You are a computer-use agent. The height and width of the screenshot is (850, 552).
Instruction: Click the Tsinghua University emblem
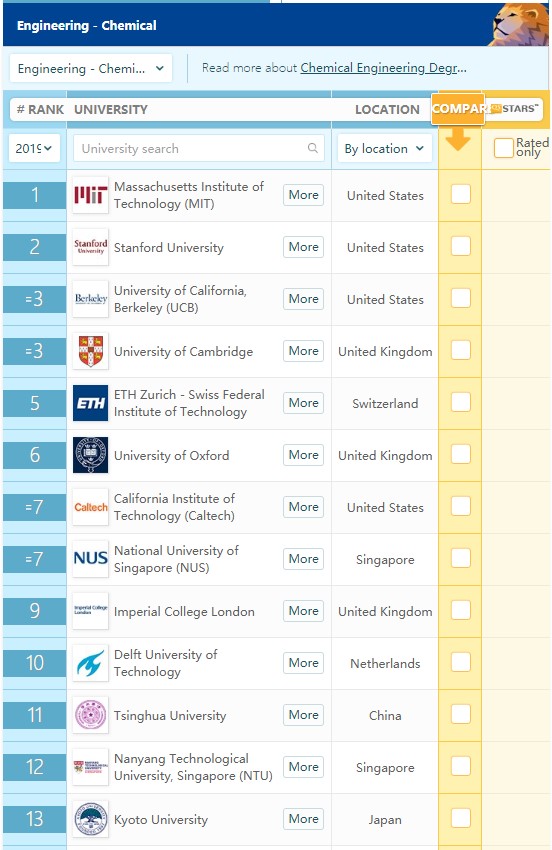point(91,715)
